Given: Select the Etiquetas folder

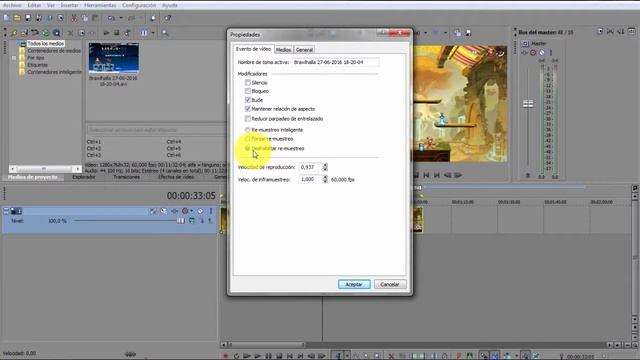Looking at the screenshot, I should point(38,65).
